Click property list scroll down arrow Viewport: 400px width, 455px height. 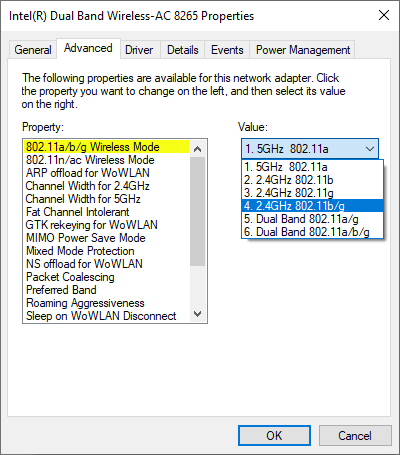click(x=198, y=314)
